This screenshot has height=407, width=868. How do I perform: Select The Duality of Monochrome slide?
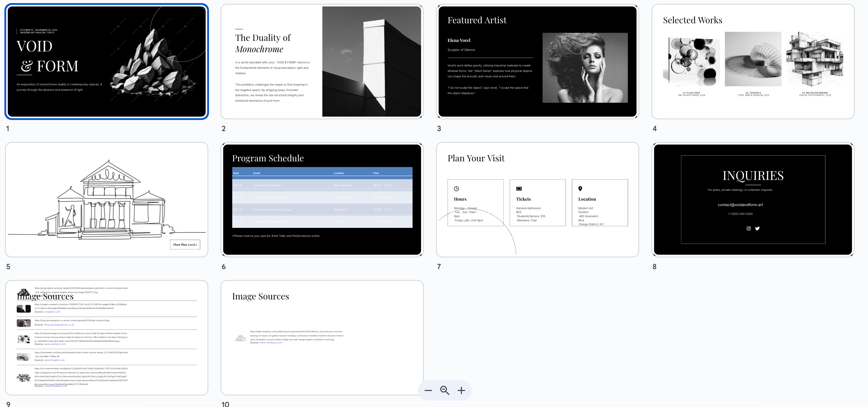pos(322,61)
